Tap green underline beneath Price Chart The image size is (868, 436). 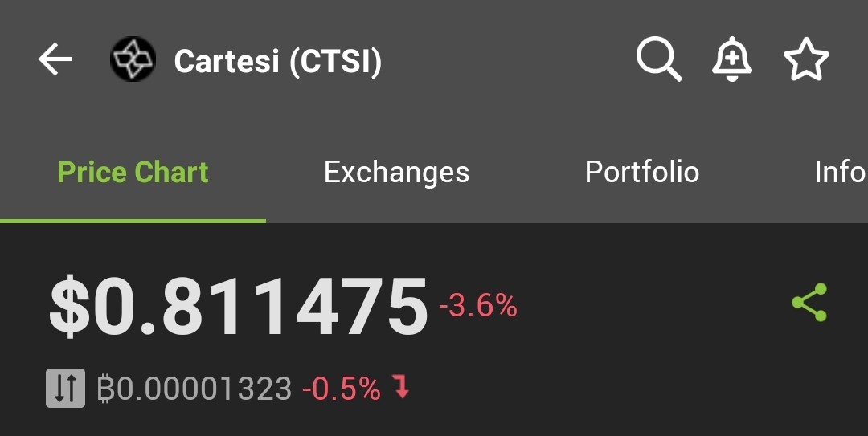[133, 222]
